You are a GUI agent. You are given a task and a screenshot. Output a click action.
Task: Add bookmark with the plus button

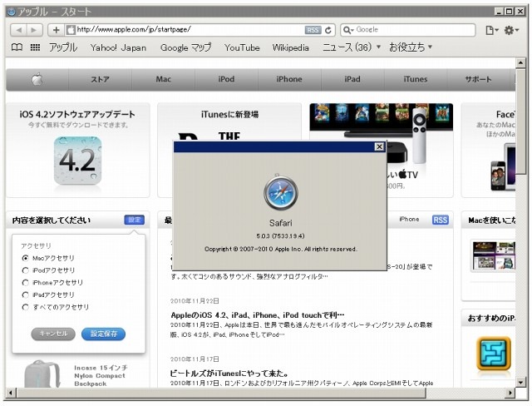[56, 30]
